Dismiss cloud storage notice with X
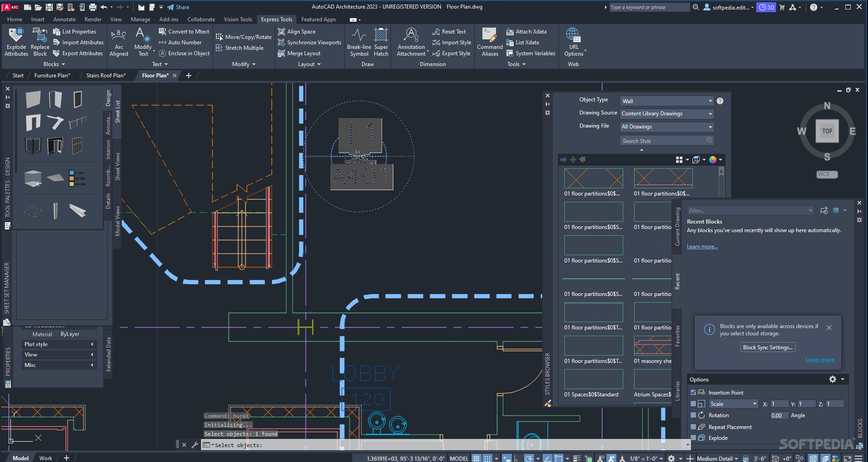868x462 pixels. (x=829, y=328)
